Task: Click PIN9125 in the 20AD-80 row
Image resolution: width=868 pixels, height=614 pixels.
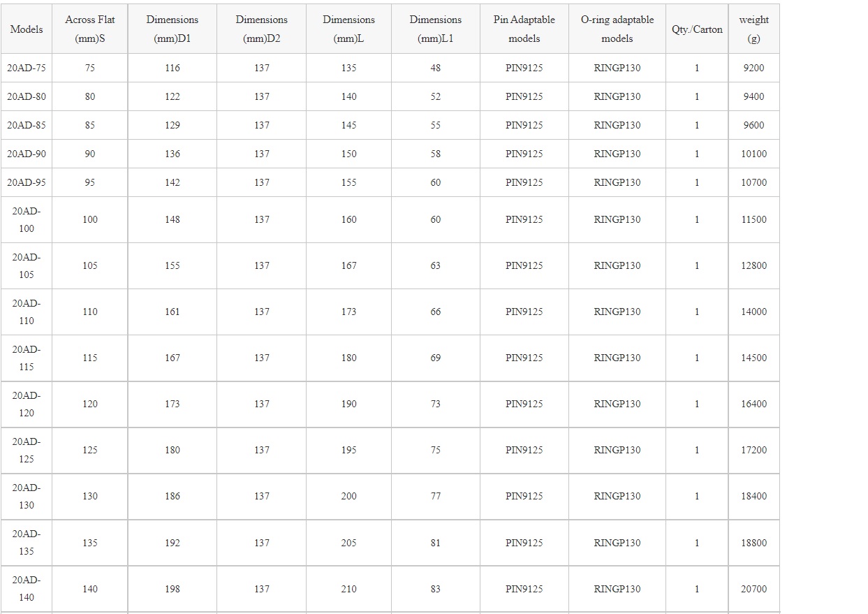Action: point(524,96)
